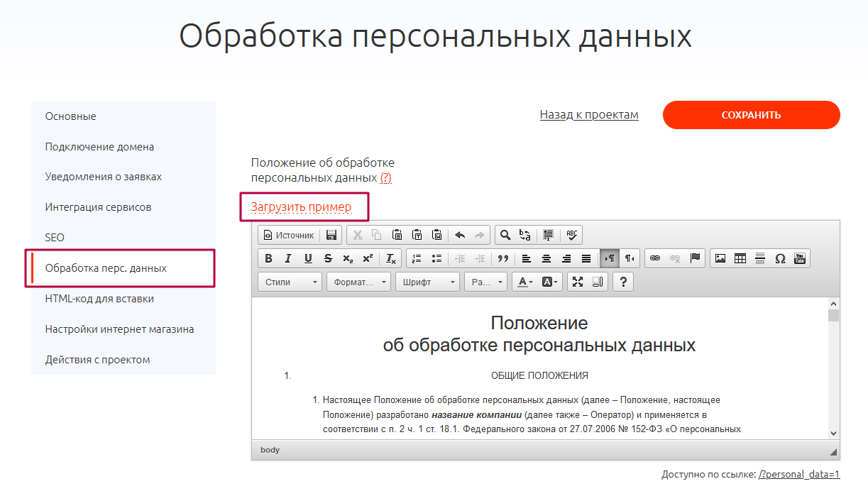Click the remove format icon

tap(391, 258)
